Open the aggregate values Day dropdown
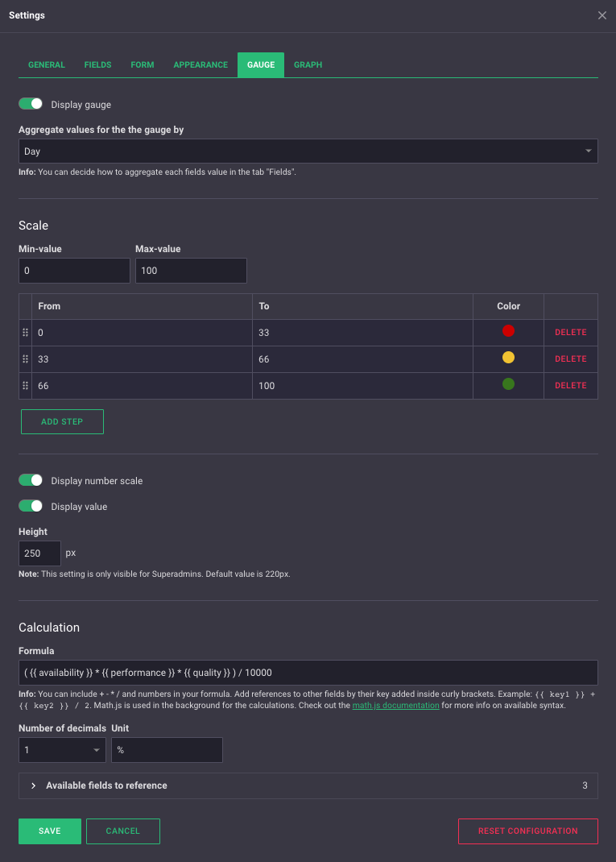Screen dimensions: 616x862 [308, 151]
